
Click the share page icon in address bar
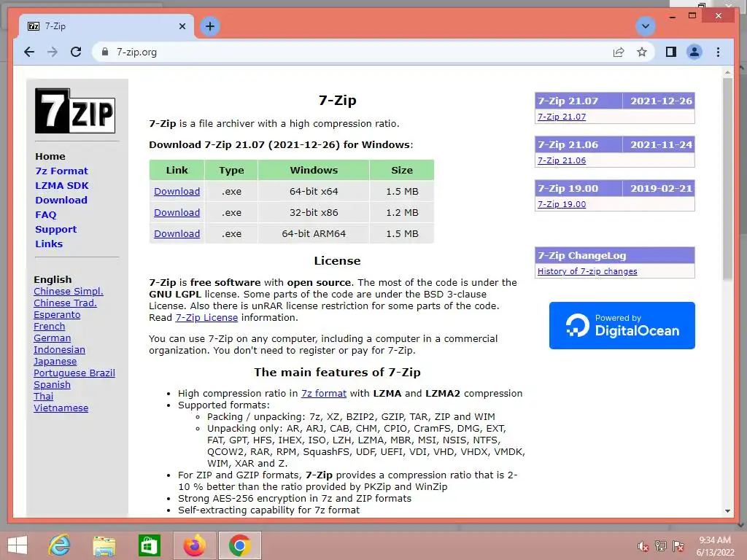[x=619, y=52]
